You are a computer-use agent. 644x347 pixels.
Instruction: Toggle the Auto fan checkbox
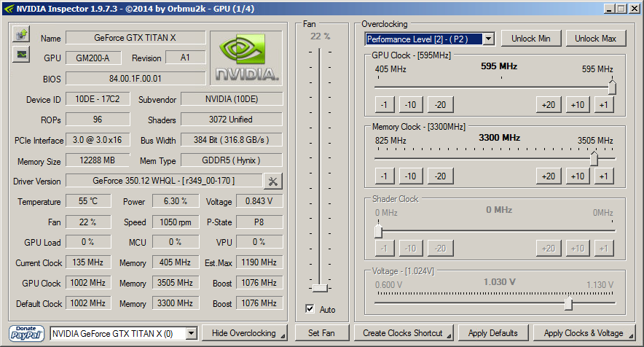point(310,309)
